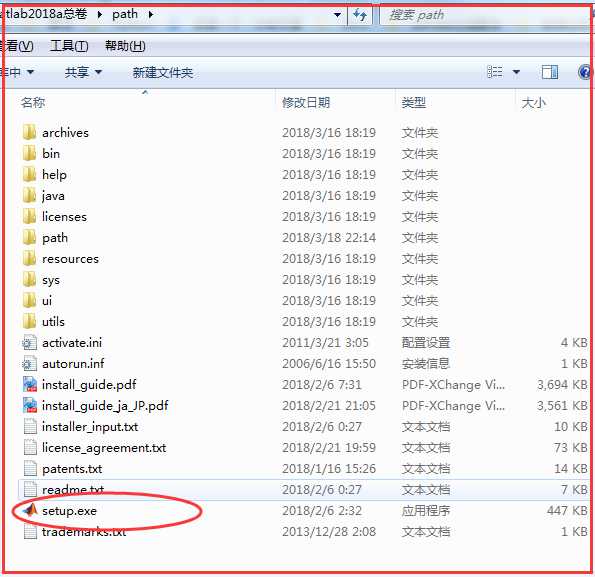Viewport: 595px width, 577px height.
Task: Expand the 共享 share dropdown
Action: 98,72
